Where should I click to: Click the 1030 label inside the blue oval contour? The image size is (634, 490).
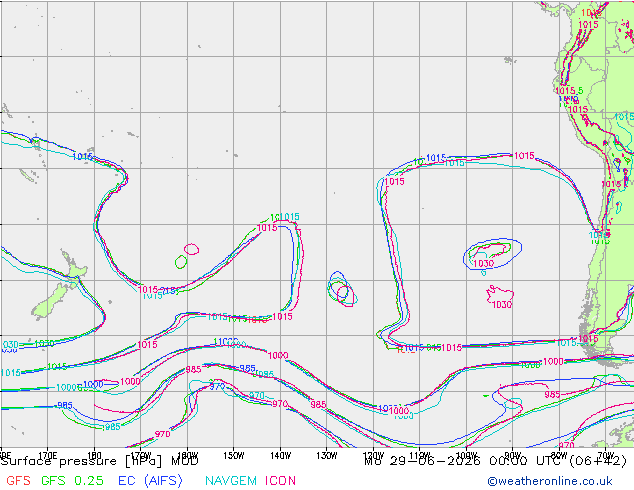484,264
